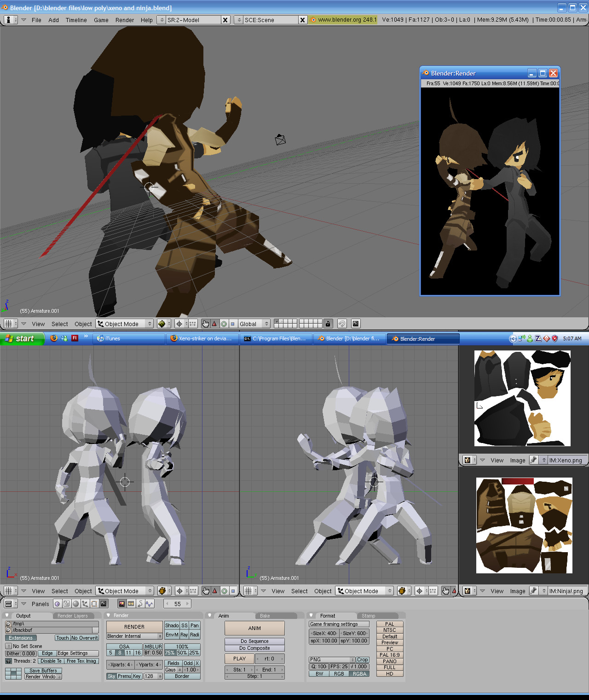The image size is (589, 700).
Task: Click the SizeX: 400 field
Action: tap(324, 633)
